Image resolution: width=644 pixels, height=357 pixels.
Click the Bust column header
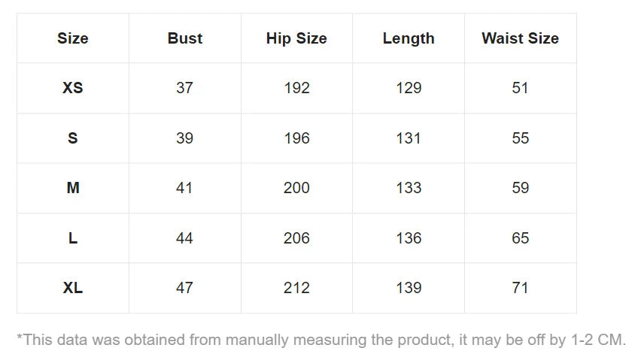185,38
